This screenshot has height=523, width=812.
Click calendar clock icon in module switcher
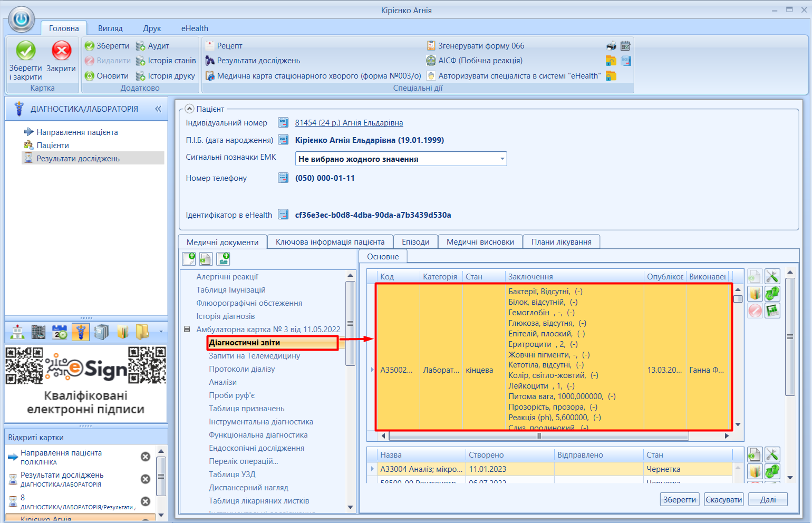(x=60, y=332)
